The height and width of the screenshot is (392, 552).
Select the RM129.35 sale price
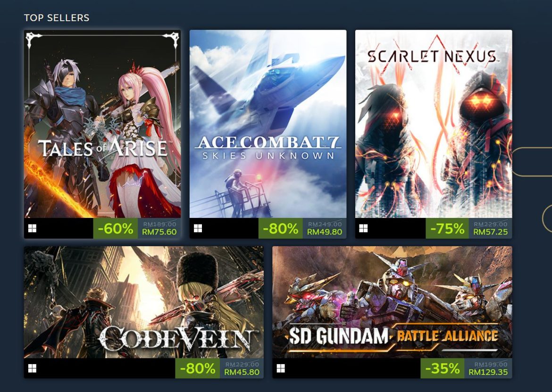tap(488, 372)
